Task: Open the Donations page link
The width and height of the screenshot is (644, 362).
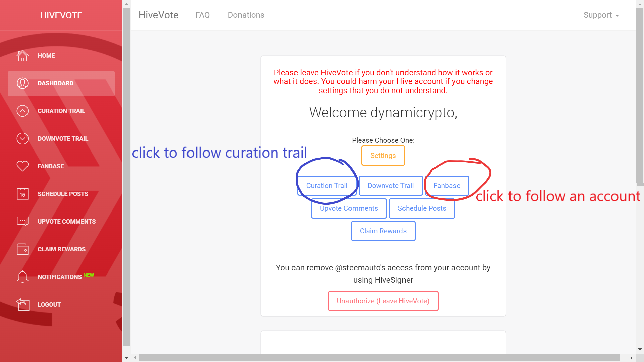Action: pos(246,15)
